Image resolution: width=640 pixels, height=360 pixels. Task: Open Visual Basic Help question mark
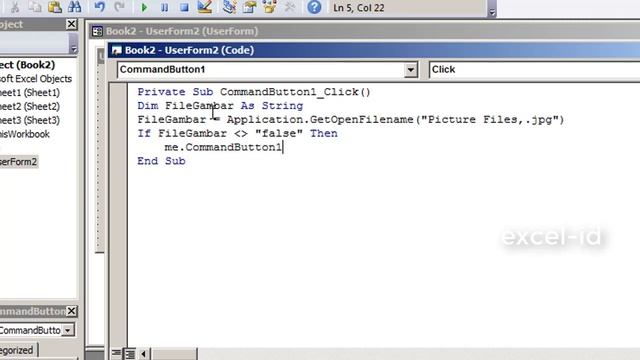[314, 7]
